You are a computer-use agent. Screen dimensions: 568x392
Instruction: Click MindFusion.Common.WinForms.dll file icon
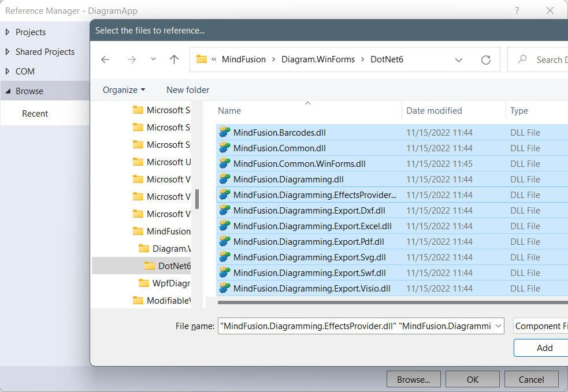[225, 163]
